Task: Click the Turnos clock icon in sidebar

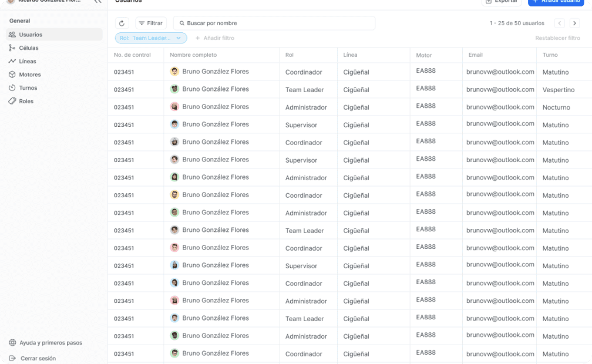Action: point(12,88)
